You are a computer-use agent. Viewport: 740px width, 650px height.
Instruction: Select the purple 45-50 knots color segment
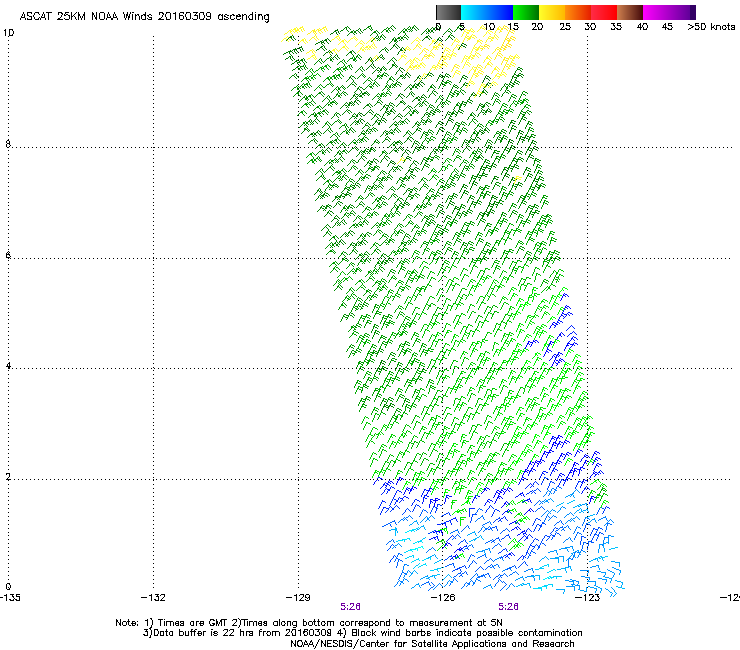pyautogui.click(x=682, y=12)
